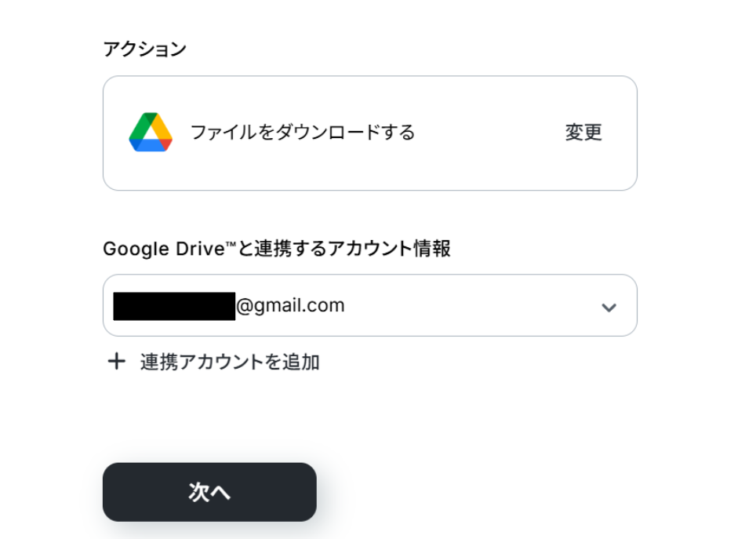This screenshot has width=756, height=539.
Task: Click the Google Drive™と連携するアカウント情報 label
Action: 276,249
